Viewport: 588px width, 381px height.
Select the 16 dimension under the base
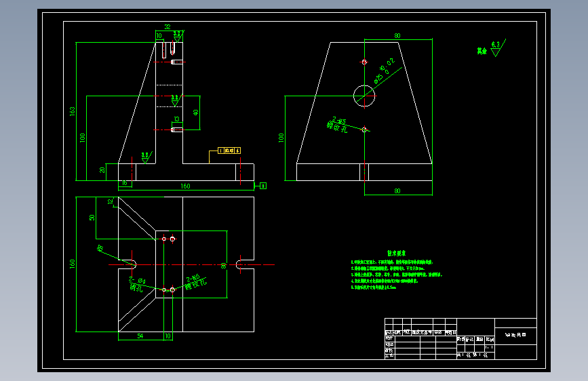click(x=125, y=183)
